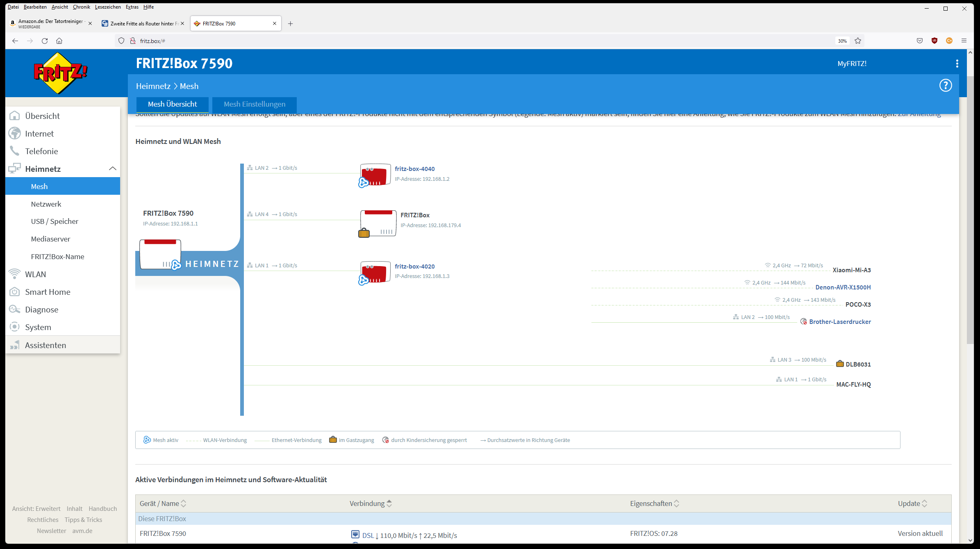Open the Denon-AVR-X1500H device link
The width and height of the screenshot is (980, 549).
point(843,287)
